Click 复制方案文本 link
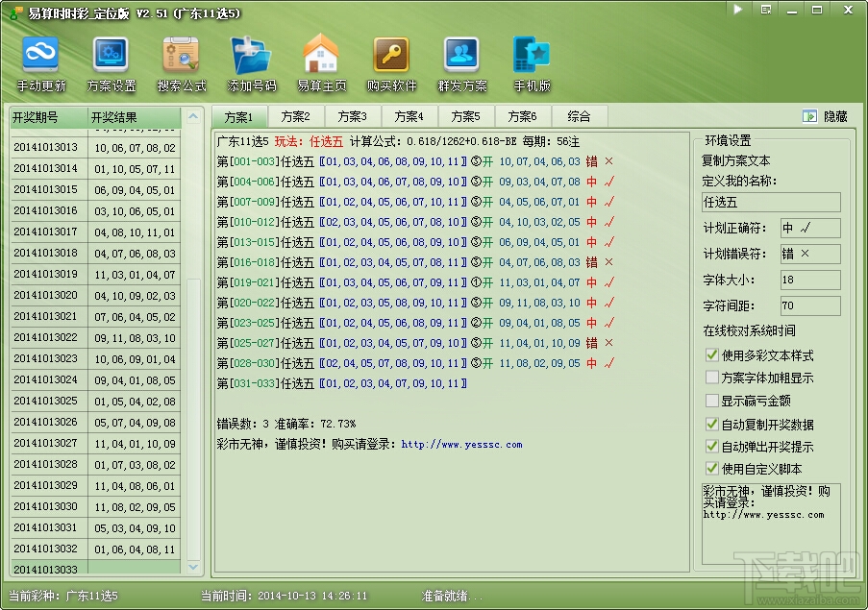 coord(735,160)
